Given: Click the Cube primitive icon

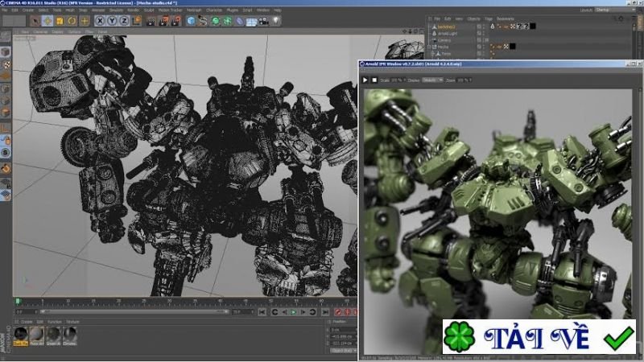Looking at the screenshot, I should coord(191,20).
